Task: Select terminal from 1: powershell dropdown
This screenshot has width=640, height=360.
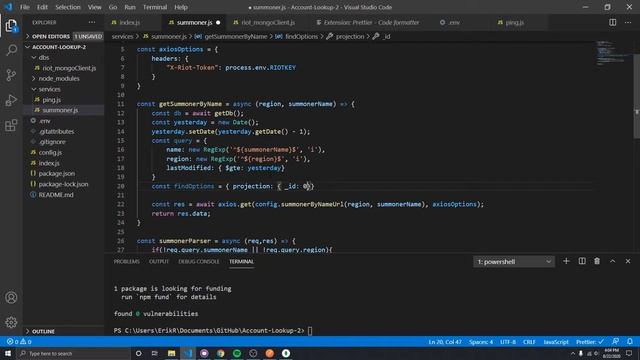Action: (514, 262)
